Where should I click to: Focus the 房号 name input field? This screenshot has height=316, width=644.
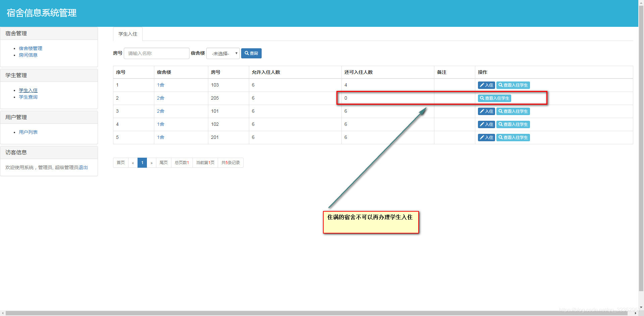click(x=157, y=53)
